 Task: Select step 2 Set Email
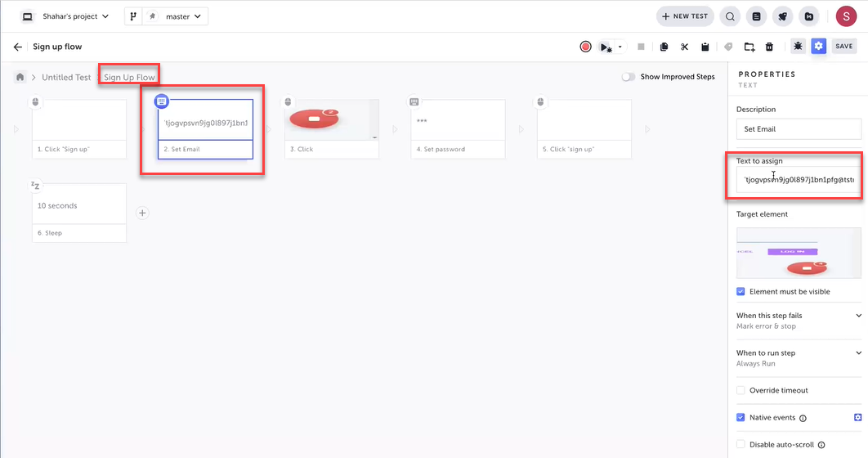(x=205, y=129)
